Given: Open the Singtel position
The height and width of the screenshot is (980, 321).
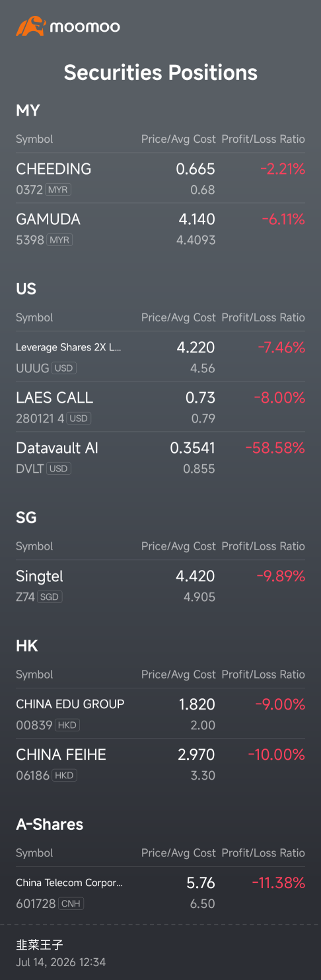Looking at the screenshot, I should tap(160, 586).
